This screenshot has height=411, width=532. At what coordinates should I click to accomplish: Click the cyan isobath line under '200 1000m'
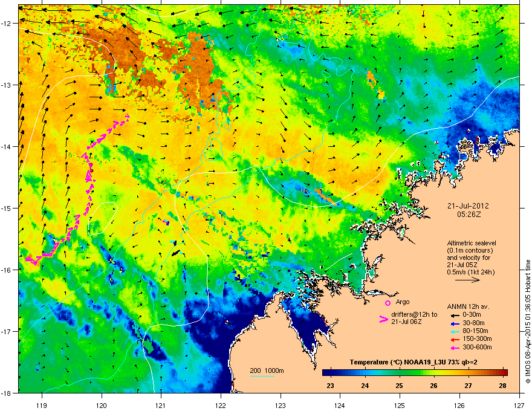pyautogui.click(x=262, y=376)
